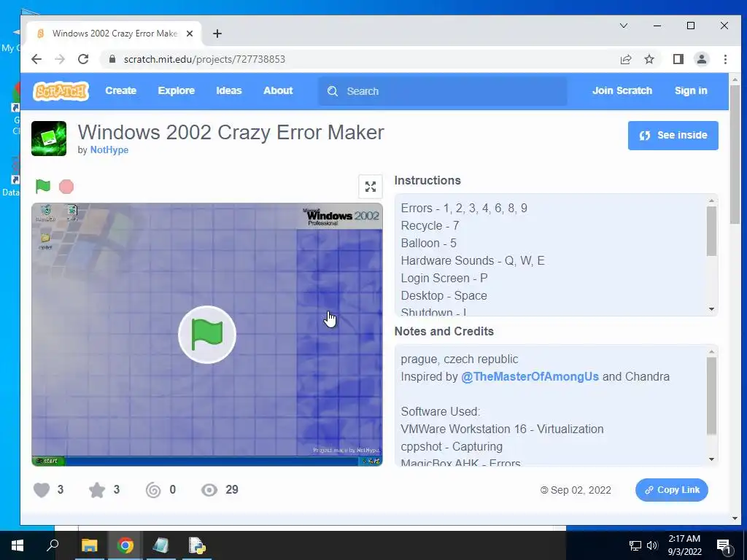
Task: Open the About page
Action: pos(278,90)
